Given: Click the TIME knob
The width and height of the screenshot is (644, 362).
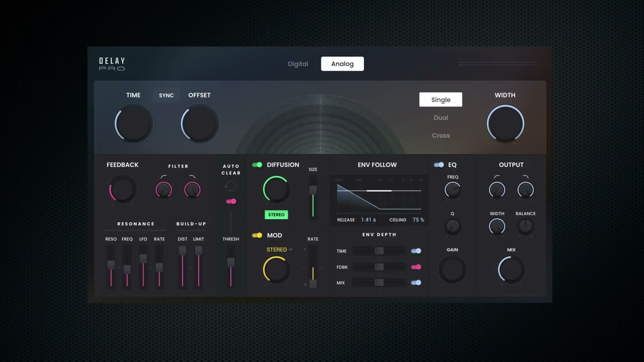Looking at the screenshot, I should 133,123.
